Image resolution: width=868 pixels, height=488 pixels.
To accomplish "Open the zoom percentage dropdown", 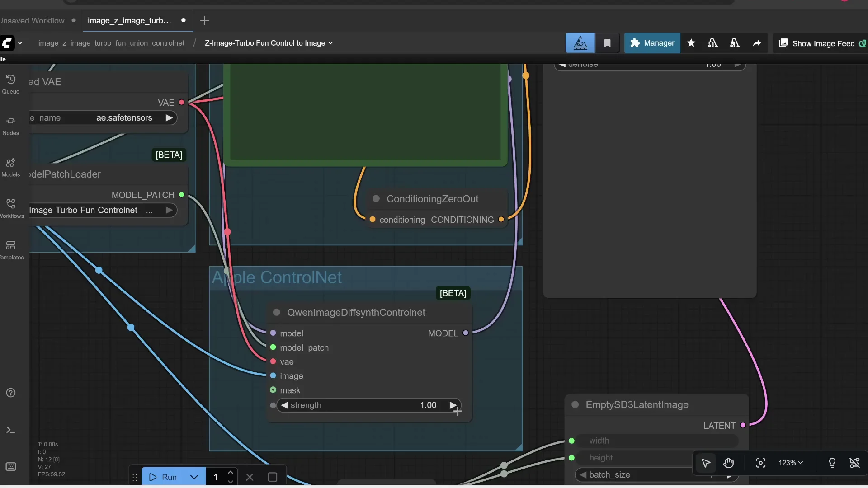I will [x=790, y=463].
